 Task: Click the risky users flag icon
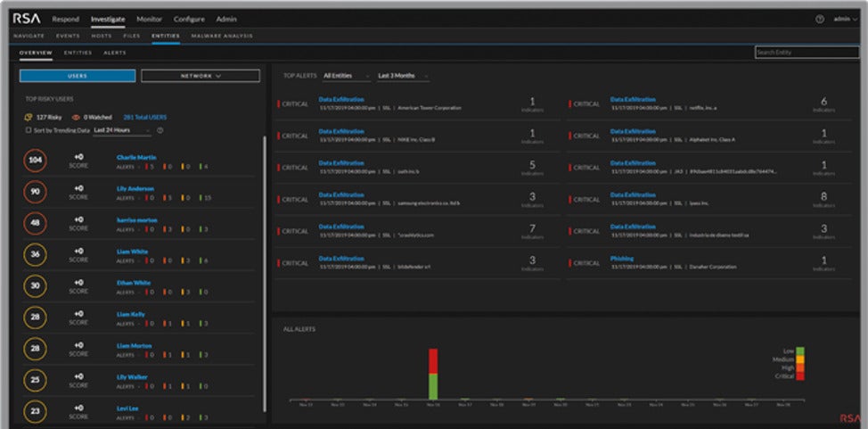pyautogui.click(x=29, y=118)
